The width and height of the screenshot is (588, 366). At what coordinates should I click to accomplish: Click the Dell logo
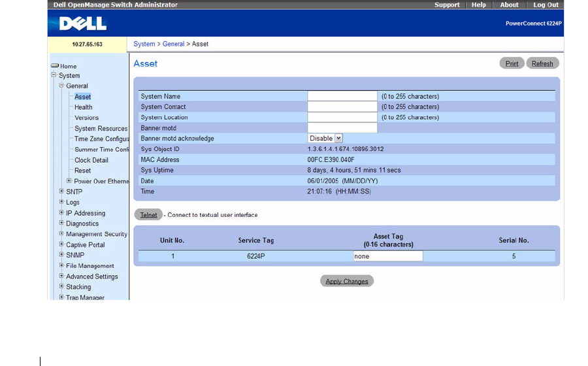[83, 24]
